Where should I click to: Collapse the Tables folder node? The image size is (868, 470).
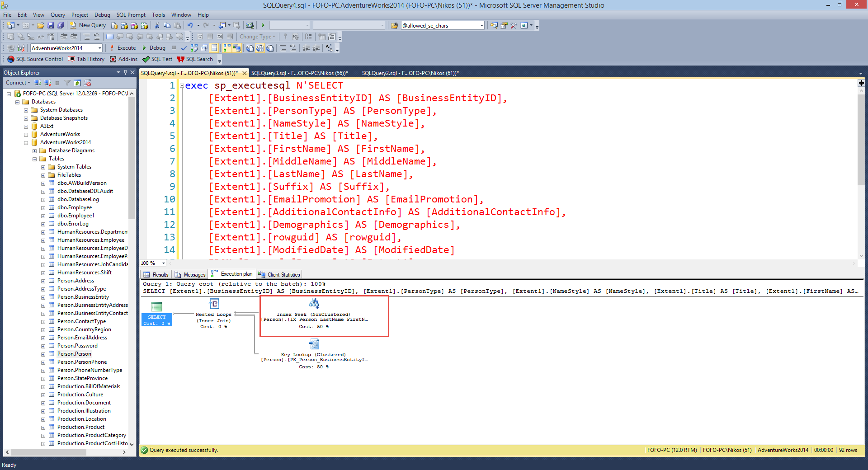click(x=34, y=159)
